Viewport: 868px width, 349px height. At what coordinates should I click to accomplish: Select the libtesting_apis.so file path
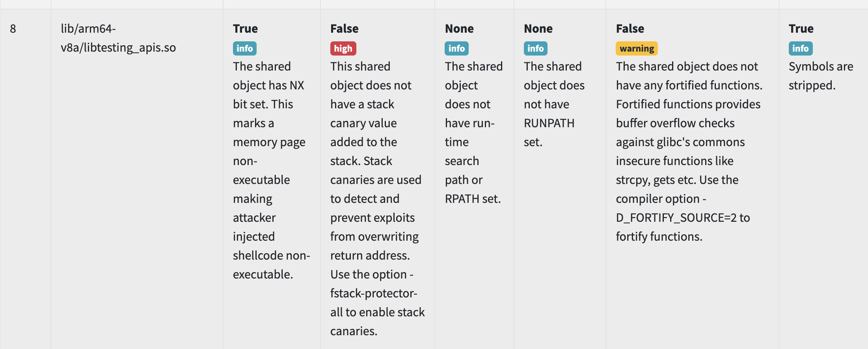118,38
